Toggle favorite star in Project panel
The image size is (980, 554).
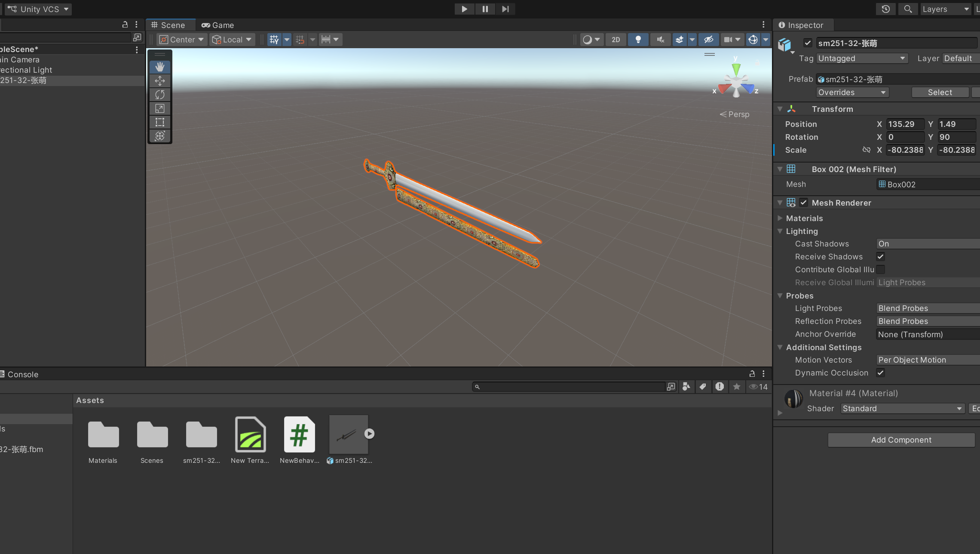tap(737, 387)
